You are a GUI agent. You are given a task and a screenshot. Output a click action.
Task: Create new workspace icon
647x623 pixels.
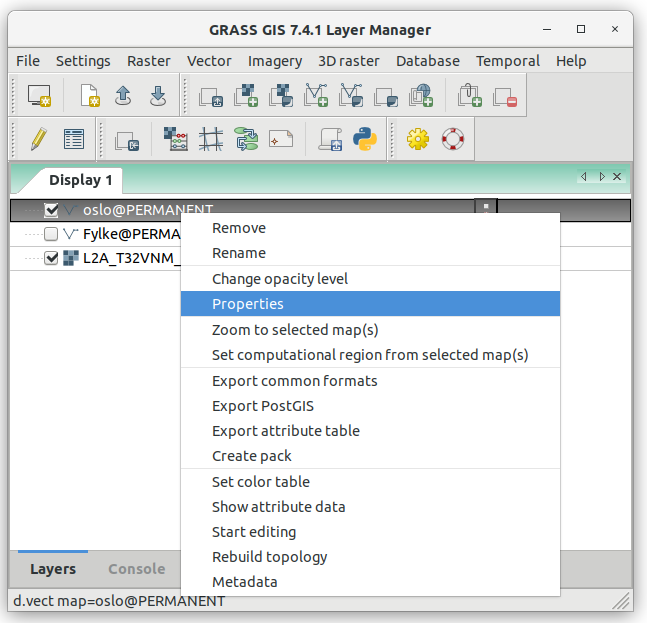pos(90,96)
